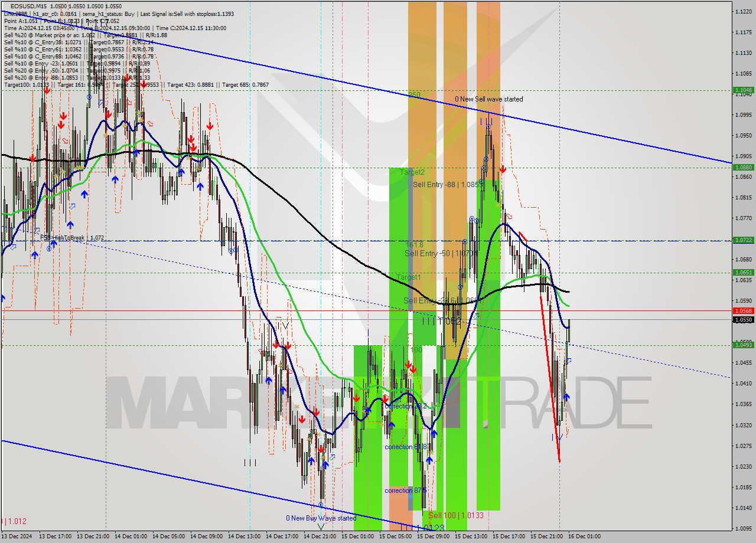Click the 'Target 685: 0.7867' text
This screenshot has width=756, height=543.
click(x=245, y=85)
